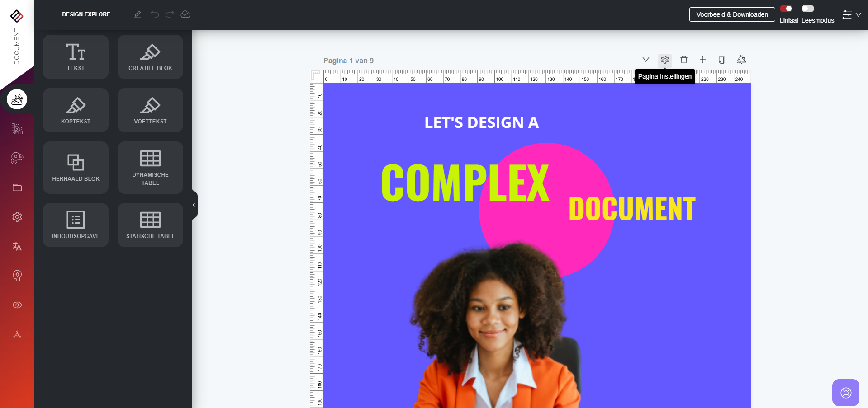Open Pagina-instellingen gear icon

point(664,60)
